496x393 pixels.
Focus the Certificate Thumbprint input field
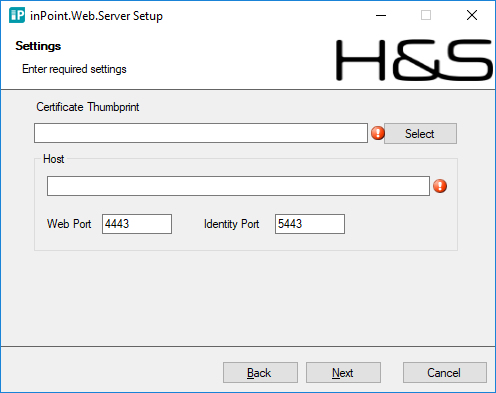(201, 133)
